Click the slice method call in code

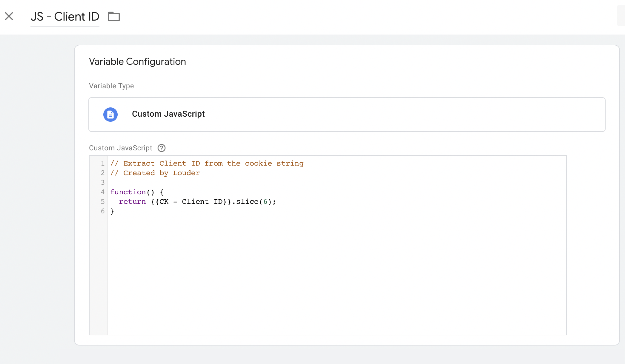pos(247,202)
